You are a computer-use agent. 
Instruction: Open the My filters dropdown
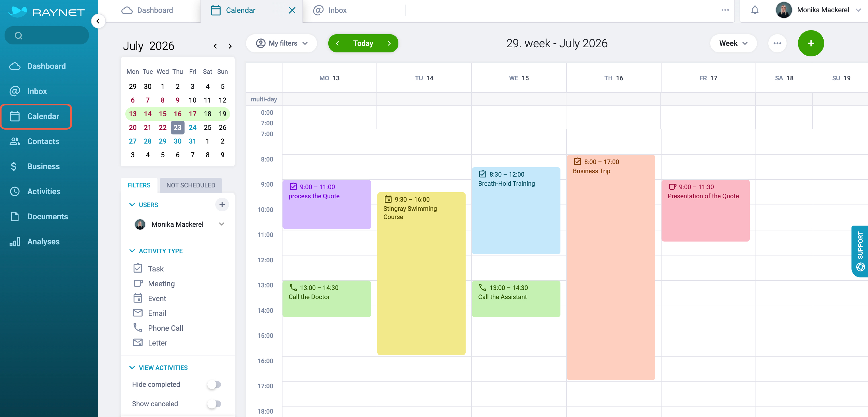pos(281,43)
